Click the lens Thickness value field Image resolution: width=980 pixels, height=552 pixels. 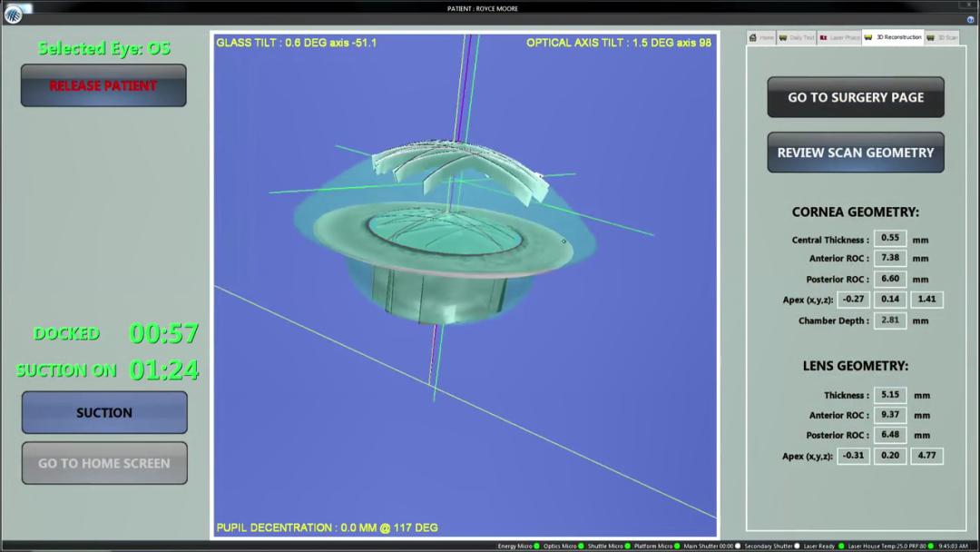point(890,395)
